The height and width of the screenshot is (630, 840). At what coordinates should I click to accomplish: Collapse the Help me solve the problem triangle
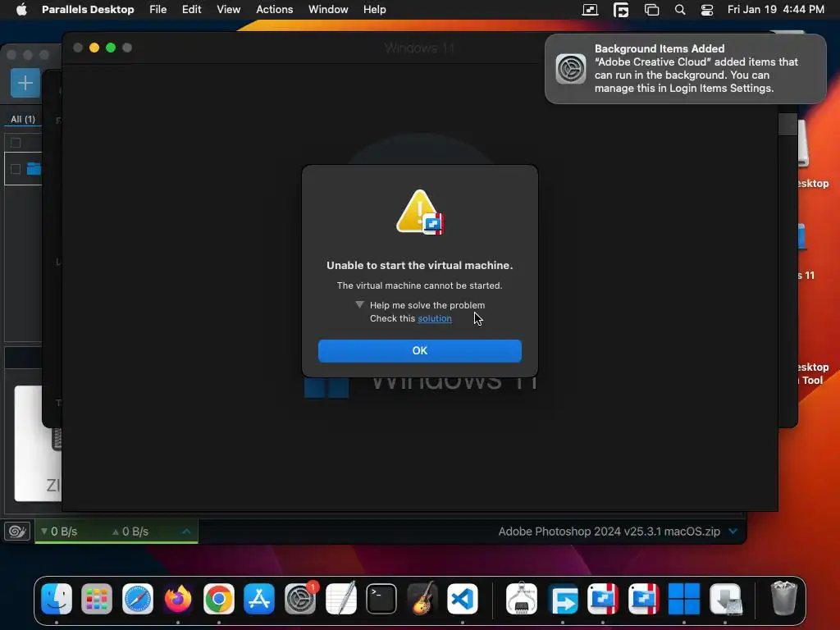tap(359, 305)
